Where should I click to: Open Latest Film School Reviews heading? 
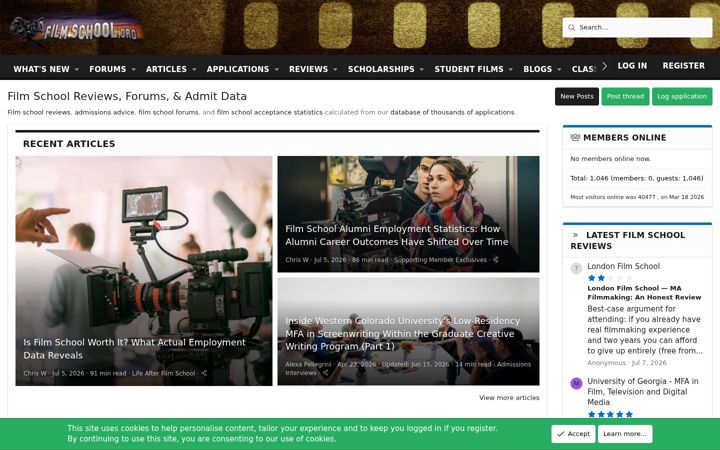coord(628,241)
